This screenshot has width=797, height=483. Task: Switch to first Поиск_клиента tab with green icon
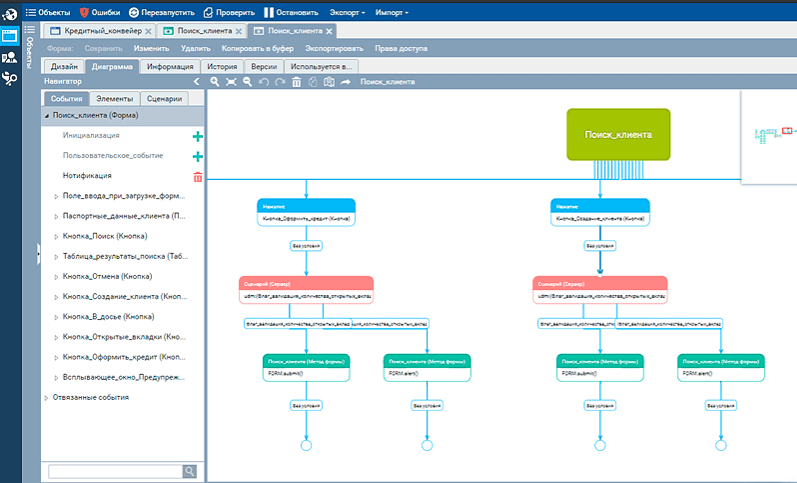coord(199,31)
